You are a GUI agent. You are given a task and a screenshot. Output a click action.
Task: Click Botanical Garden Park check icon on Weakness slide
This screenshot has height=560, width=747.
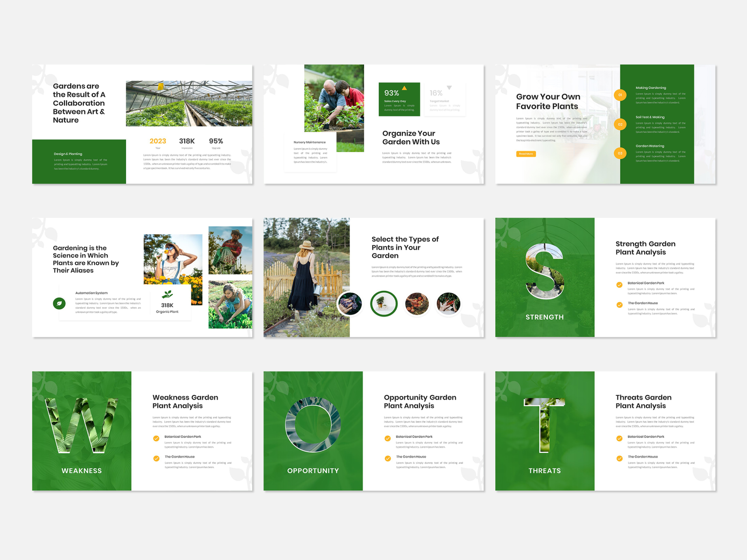pos(156,438)
